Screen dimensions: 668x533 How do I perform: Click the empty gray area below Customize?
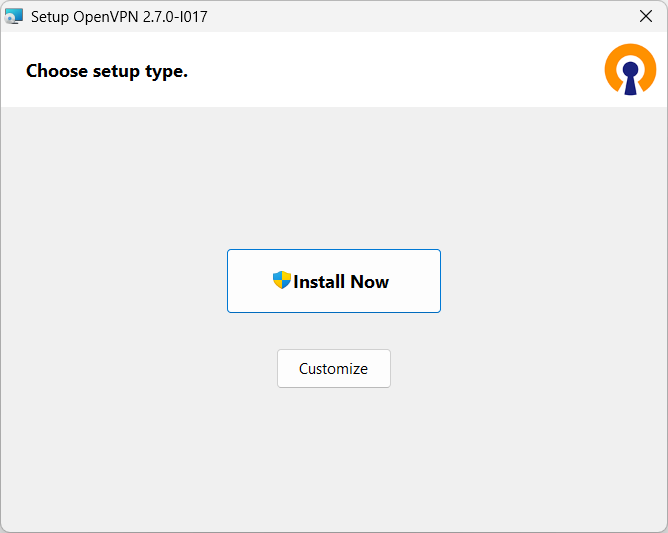[x=334, y=460]
